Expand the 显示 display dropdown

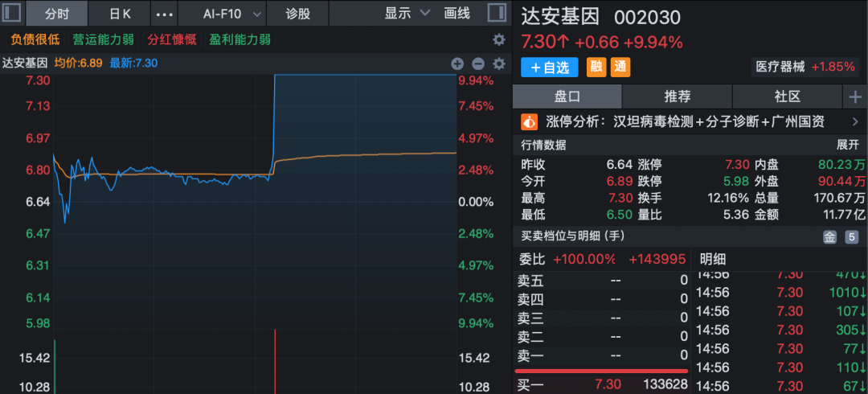pyautogui.click(x=407, y=14)
